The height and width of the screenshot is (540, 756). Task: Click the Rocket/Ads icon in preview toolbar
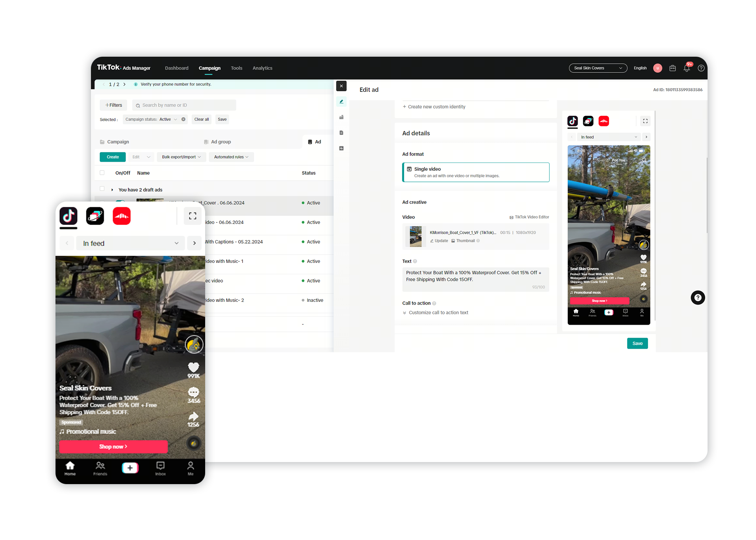(588, 121)
